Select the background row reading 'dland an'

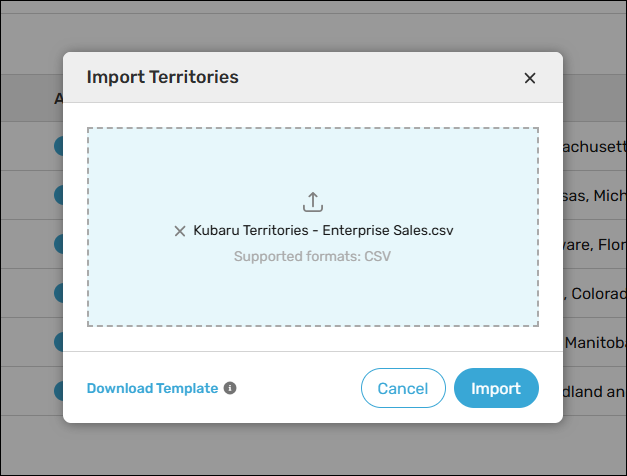pos(594,391)
